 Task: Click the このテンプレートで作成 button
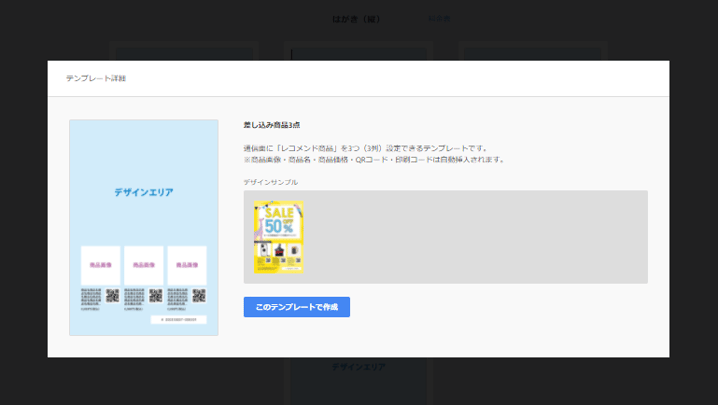(297, 307)
